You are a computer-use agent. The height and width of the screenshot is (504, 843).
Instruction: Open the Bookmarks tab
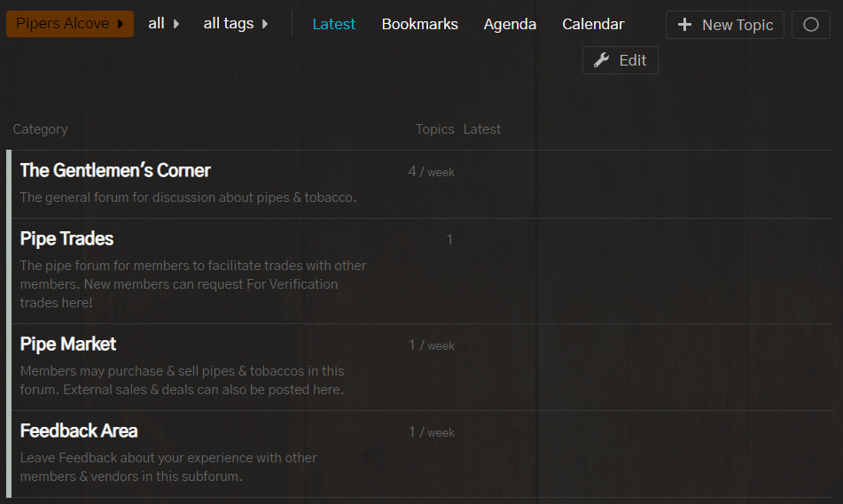pos(420,24)
